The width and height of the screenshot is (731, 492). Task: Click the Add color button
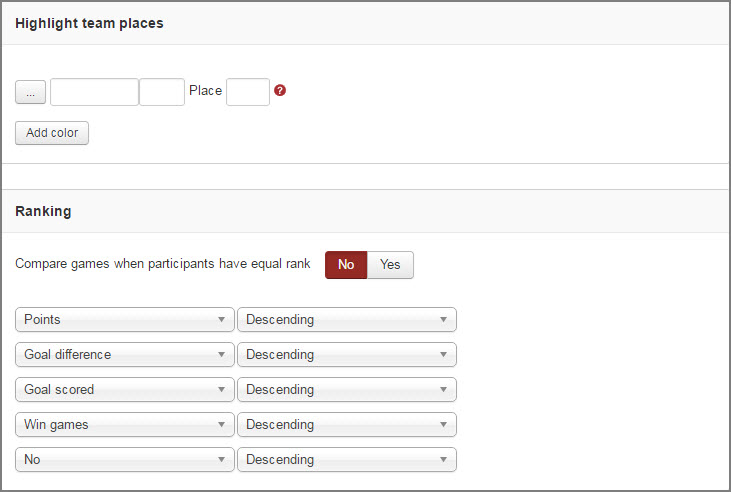[52, 133]
